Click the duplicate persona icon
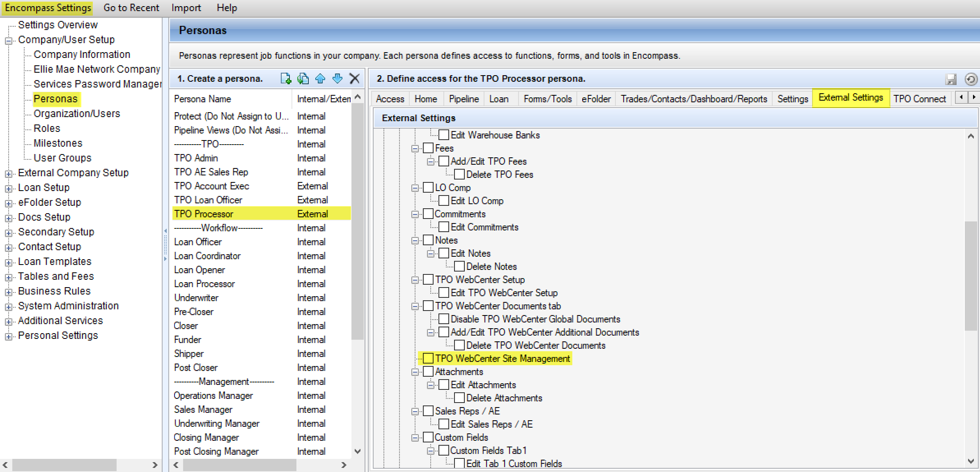The height and width of the screenshot is (472, 980). click(x=303, y=78)
